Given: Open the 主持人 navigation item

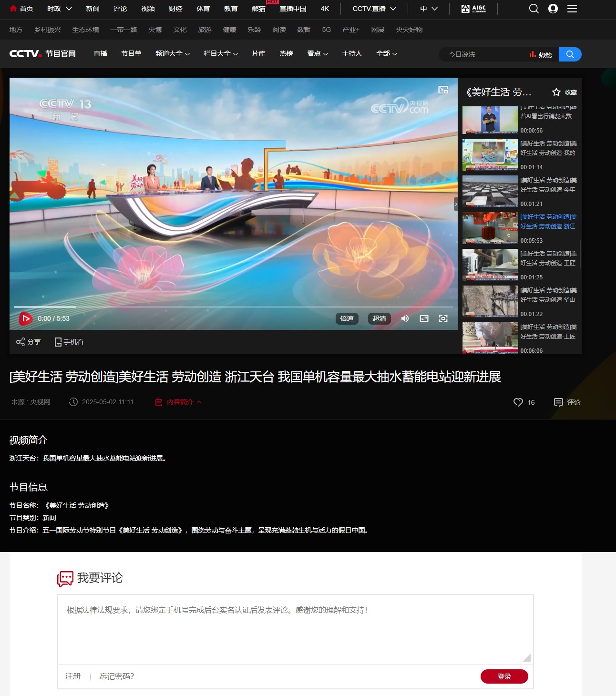Looking at the screenshot, I should click(352, 54).
